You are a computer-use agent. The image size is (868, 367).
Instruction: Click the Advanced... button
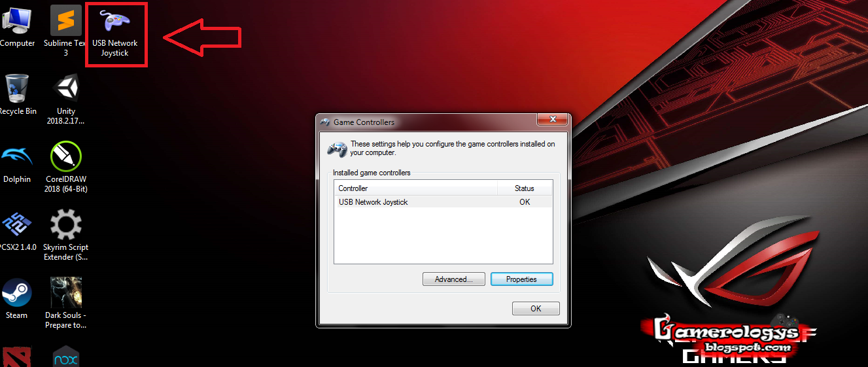pyautogui.click(x=453, y=279)
